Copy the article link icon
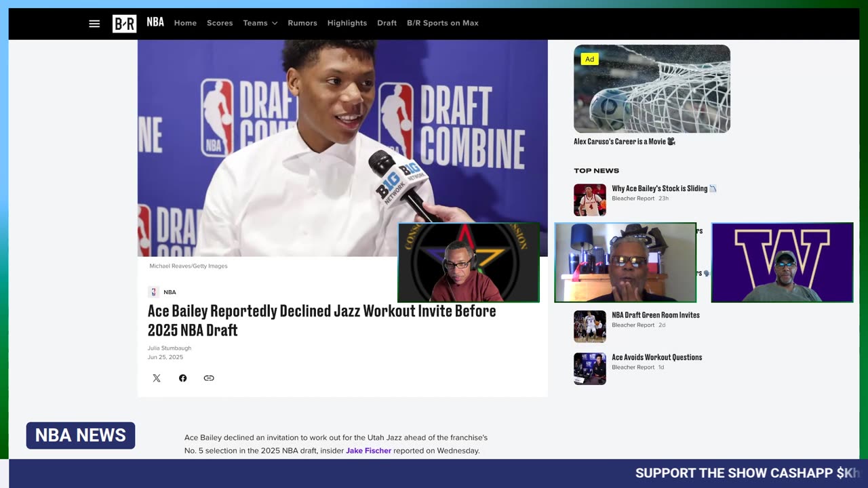The image size is (868, 488). 209,378
